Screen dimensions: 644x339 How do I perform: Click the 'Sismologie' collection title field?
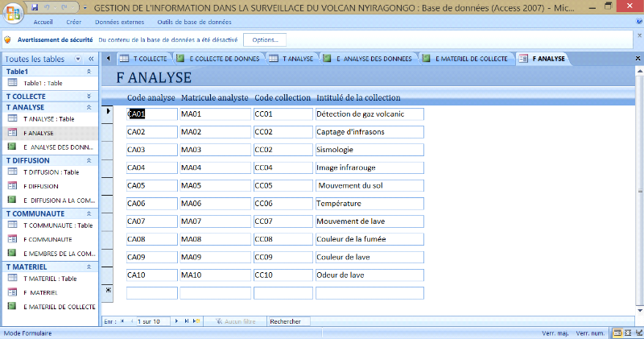pyautogui.click(x=369, y=150)
